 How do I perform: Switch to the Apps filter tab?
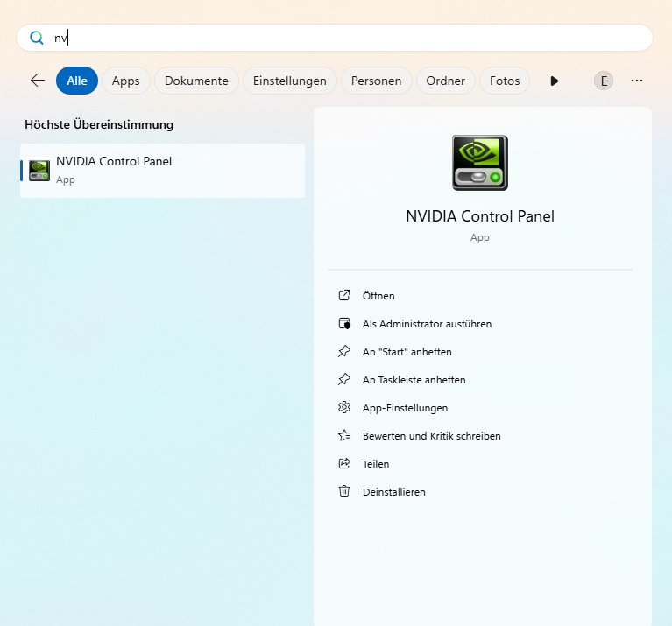126,81
